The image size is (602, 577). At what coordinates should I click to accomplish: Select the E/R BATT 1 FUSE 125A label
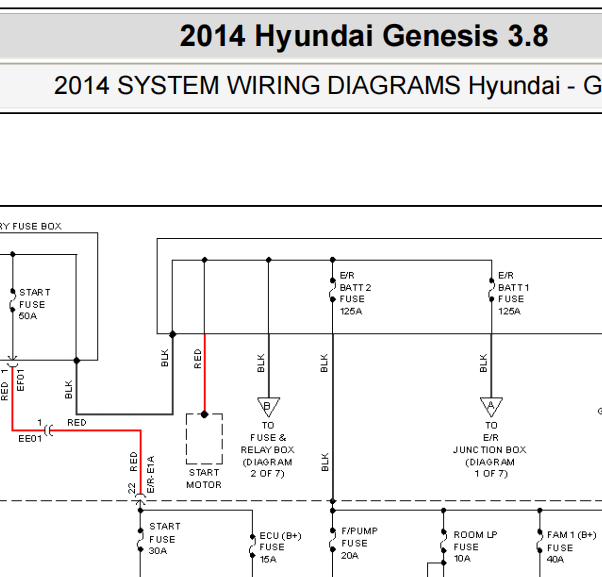tap(514, 293)
